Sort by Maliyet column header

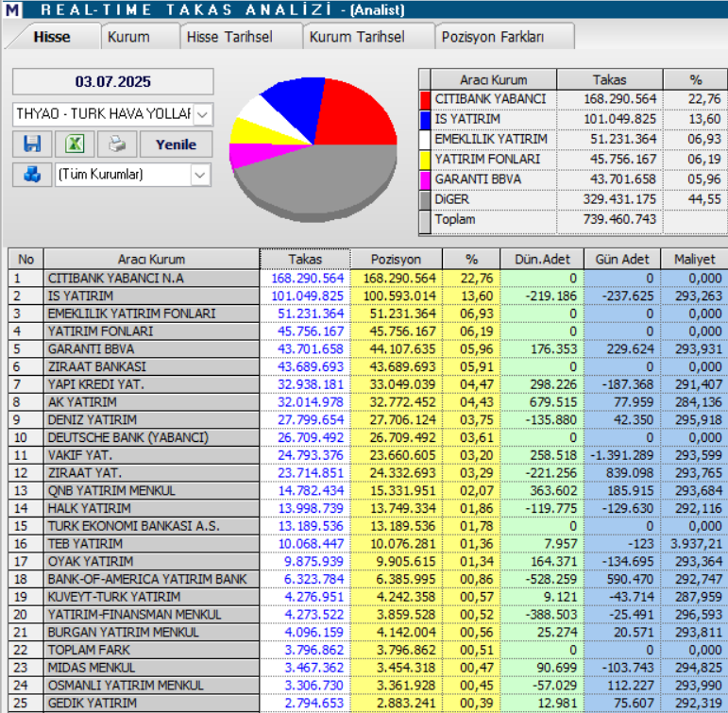(x=695, y=259)
